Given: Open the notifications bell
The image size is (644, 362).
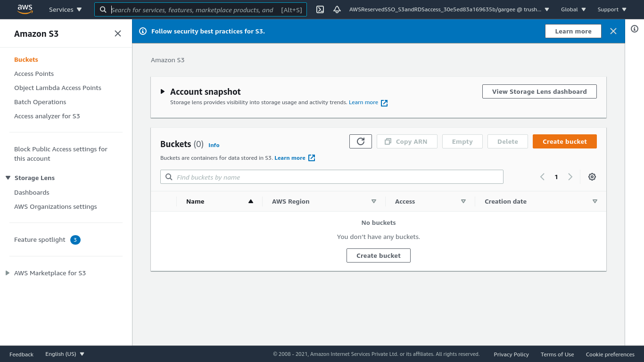Looking at the screenshot, I should [x=337, y=9].
